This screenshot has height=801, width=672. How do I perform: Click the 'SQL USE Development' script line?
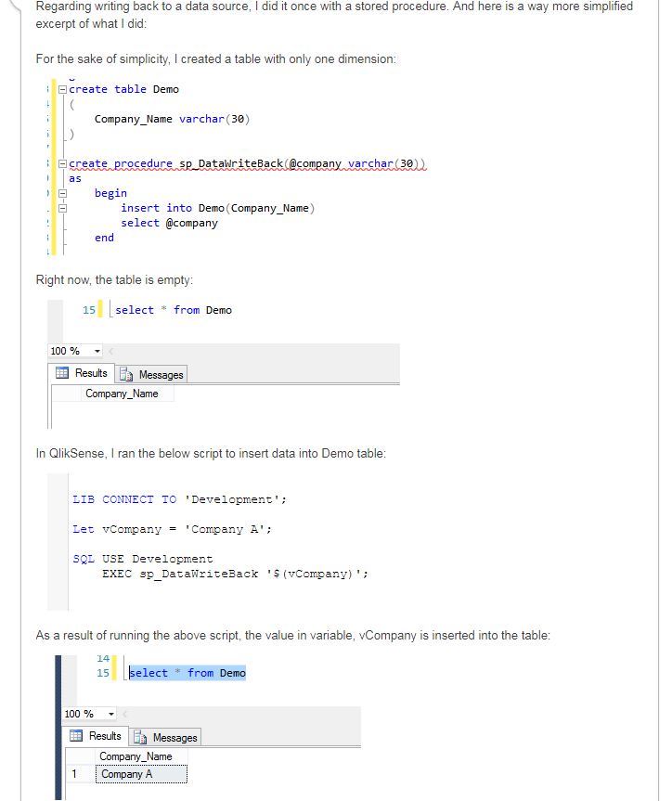click(143, 559)
